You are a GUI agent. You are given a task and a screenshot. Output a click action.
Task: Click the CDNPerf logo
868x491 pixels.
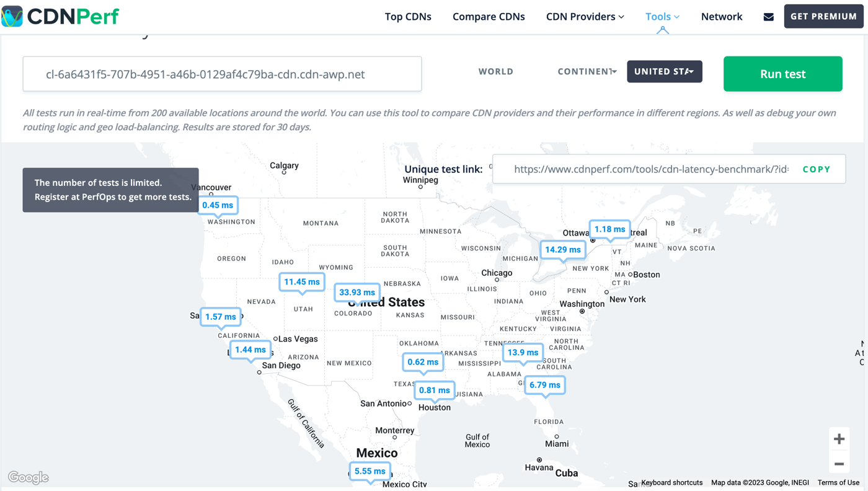60,17
